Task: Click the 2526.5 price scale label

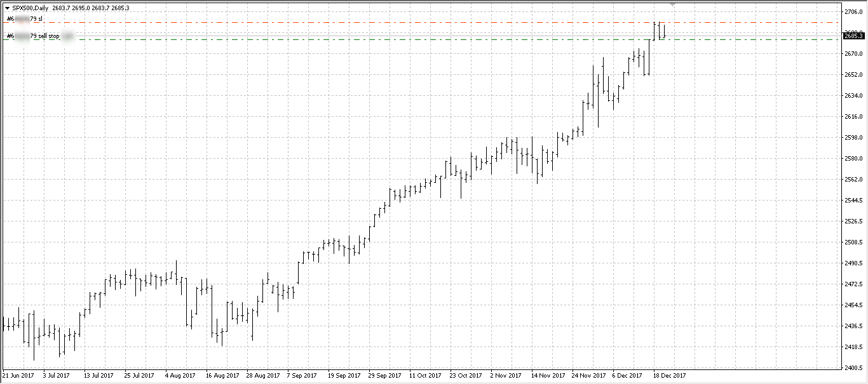Action: (853, 222)
